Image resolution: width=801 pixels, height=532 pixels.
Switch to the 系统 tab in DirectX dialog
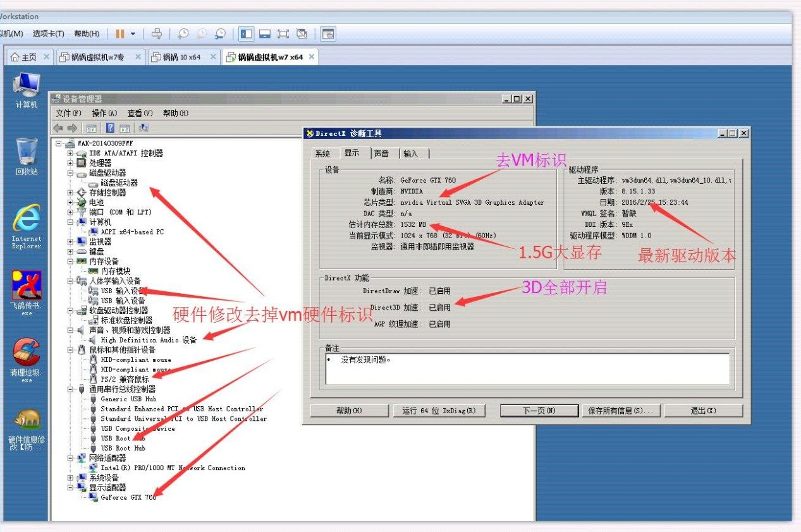pyautogui.click(x=322, y=154)
